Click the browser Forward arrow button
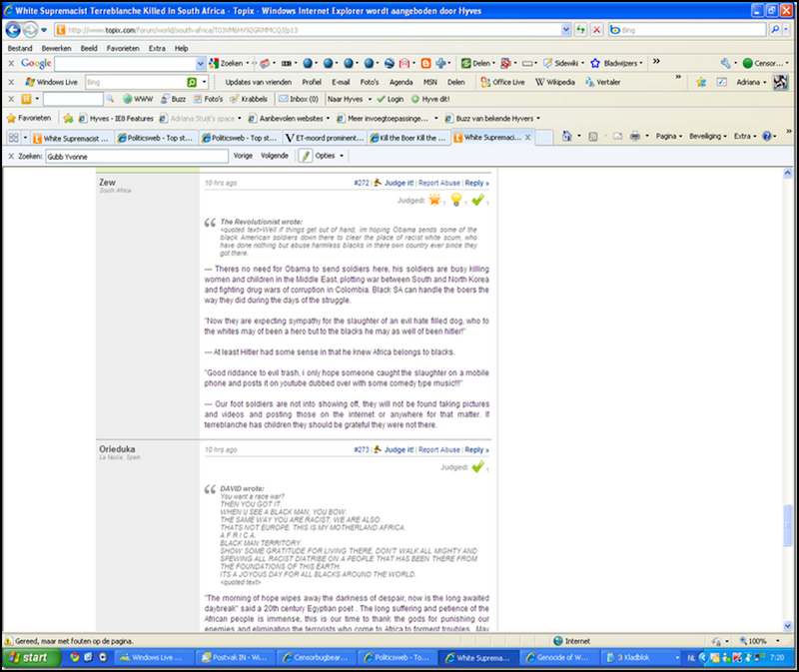The width and height of the screenshot is (799, 672). point(31,30)
